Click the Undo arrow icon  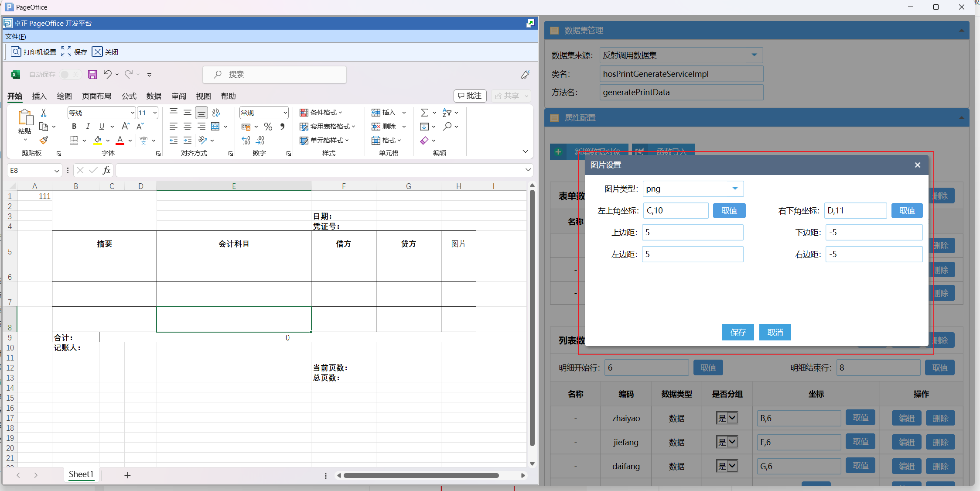107,74
